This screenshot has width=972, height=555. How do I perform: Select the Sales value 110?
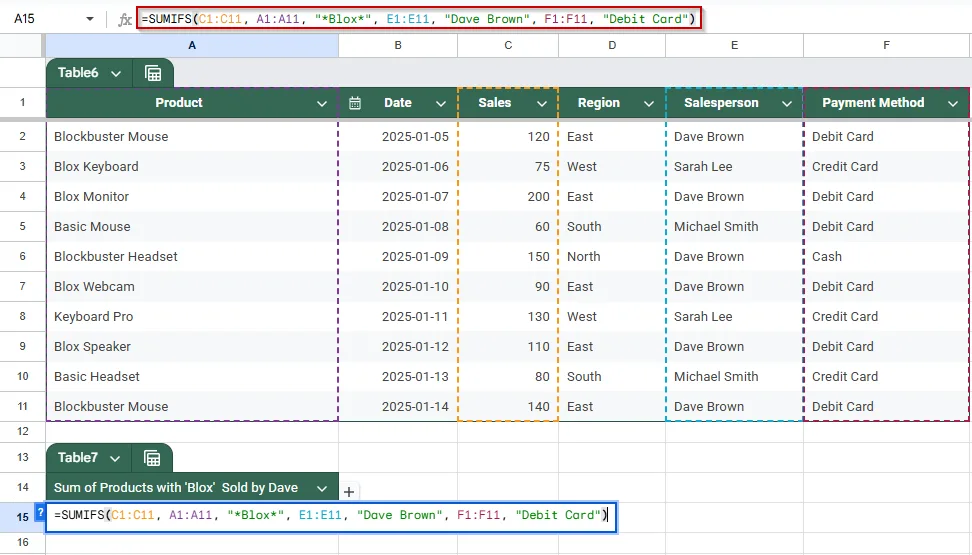508,347
